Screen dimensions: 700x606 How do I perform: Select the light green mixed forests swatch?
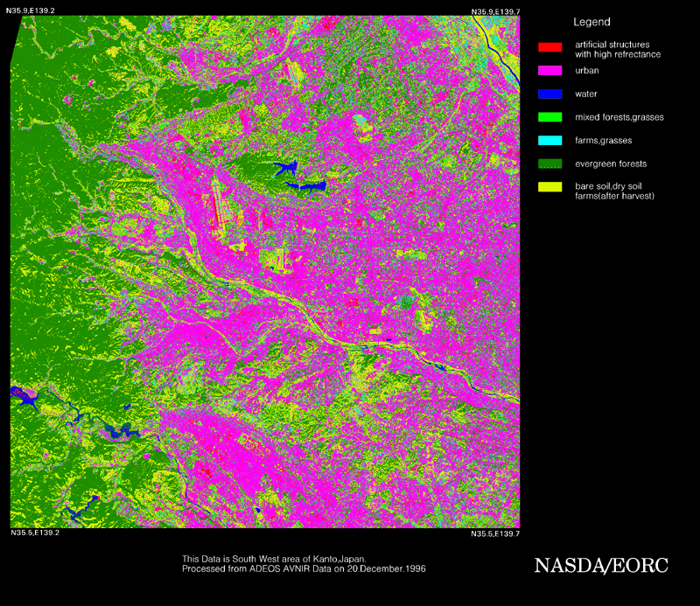(549, 117)
